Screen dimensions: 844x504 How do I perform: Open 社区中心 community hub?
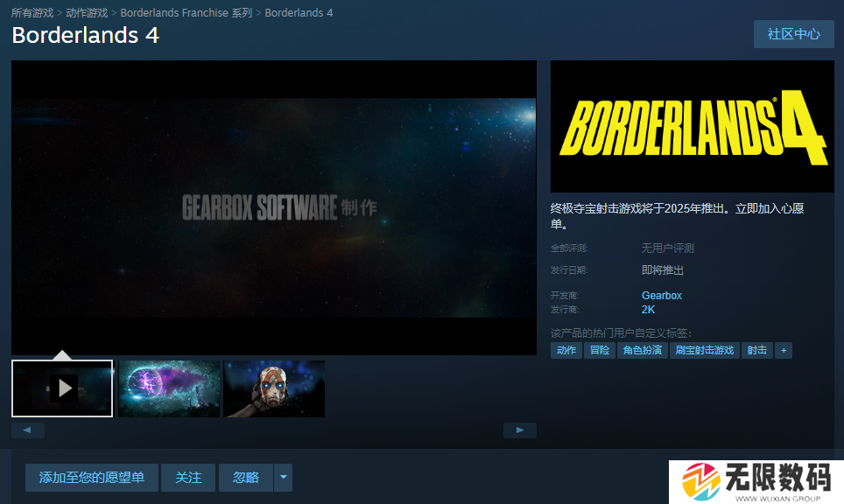coord(793,34)
